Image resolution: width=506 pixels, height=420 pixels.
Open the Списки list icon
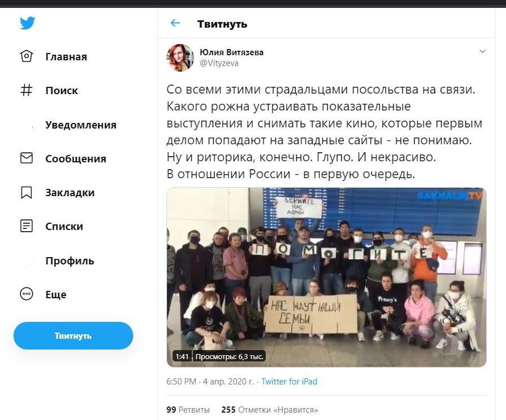(27, 226)
